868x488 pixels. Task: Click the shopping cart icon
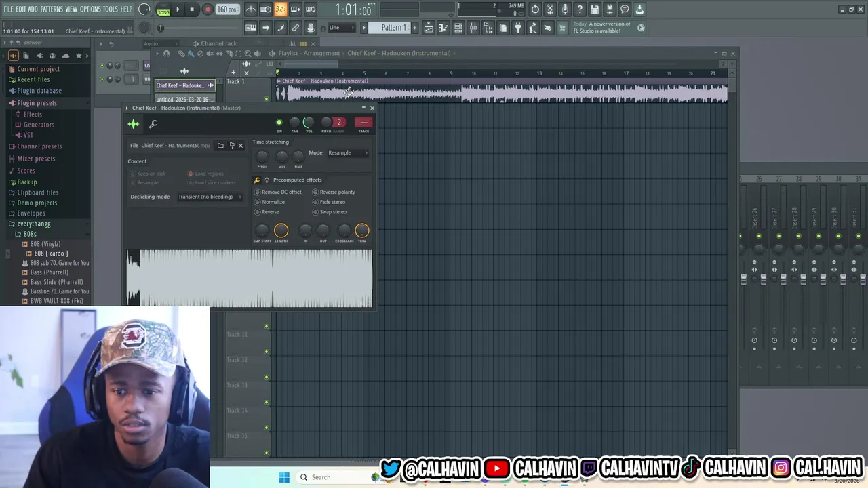[x=562, y=28]
